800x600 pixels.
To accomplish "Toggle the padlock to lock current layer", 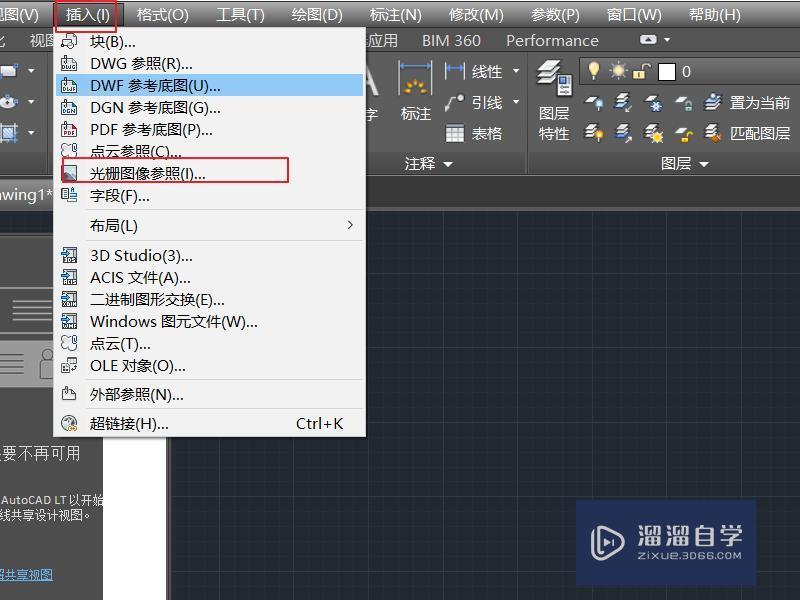I will click(x=639, y=70).
